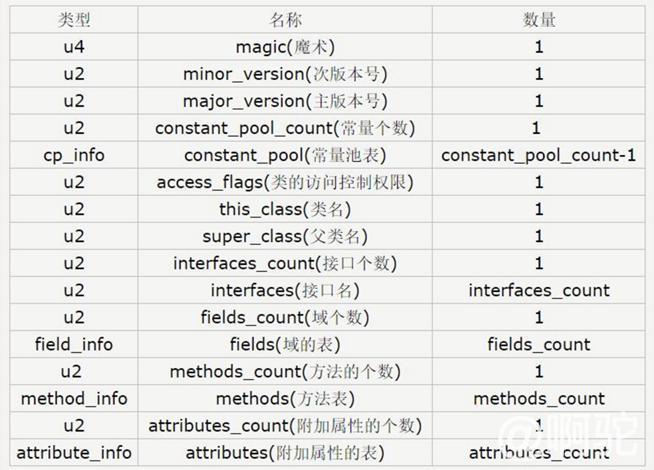Image resolution: width=654 pixels, height=470 pixels.
Task: Select the this_class(类名) cell
Action: click(x=285, y=209)
